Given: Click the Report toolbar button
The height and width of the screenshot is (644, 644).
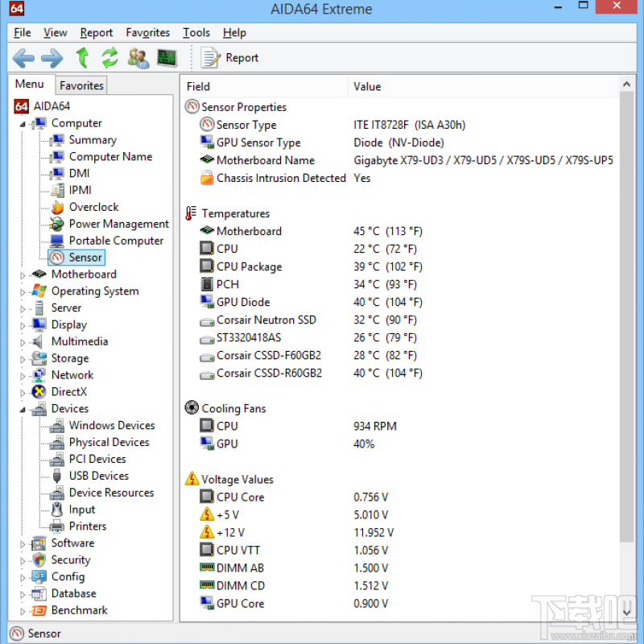Looking at the screenshot, I should tap(229, 57).
